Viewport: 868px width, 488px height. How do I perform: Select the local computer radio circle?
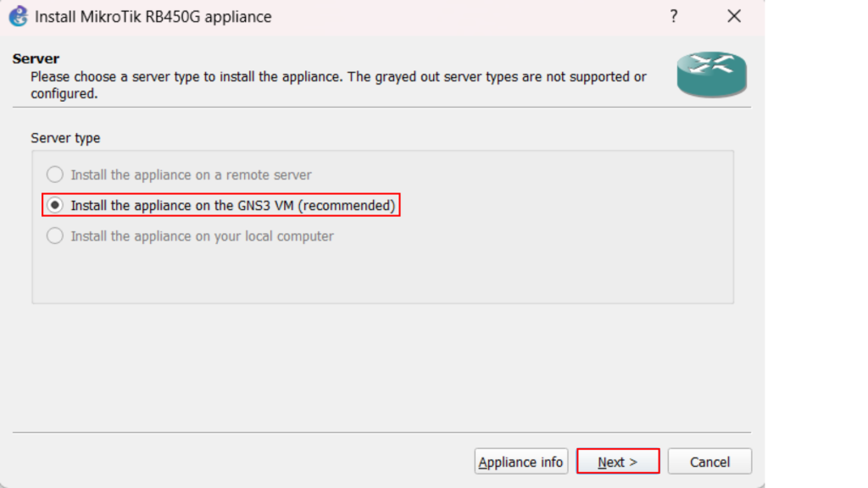(x=55, y=236)
